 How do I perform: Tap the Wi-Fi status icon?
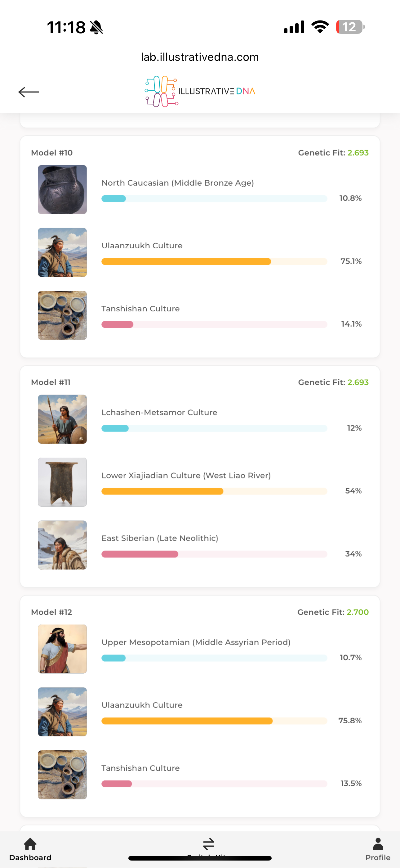pyautogui.click(x=320, y=27)
